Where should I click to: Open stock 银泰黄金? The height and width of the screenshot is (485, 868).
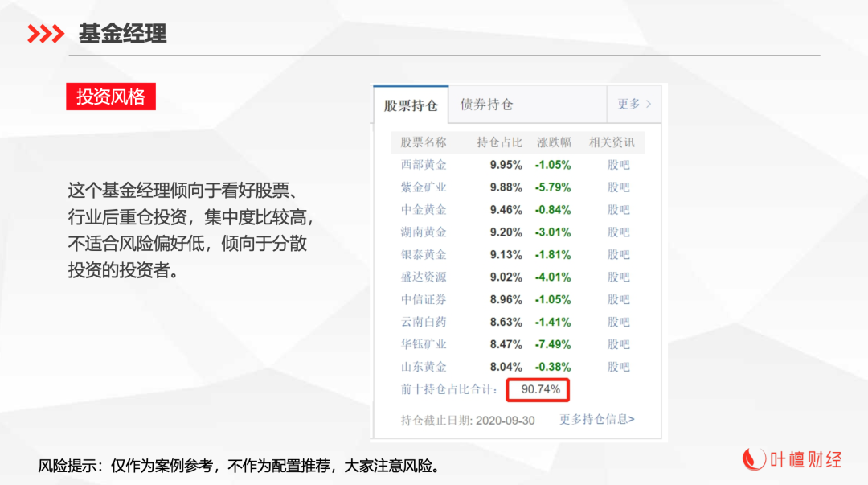tap(424, 254)
